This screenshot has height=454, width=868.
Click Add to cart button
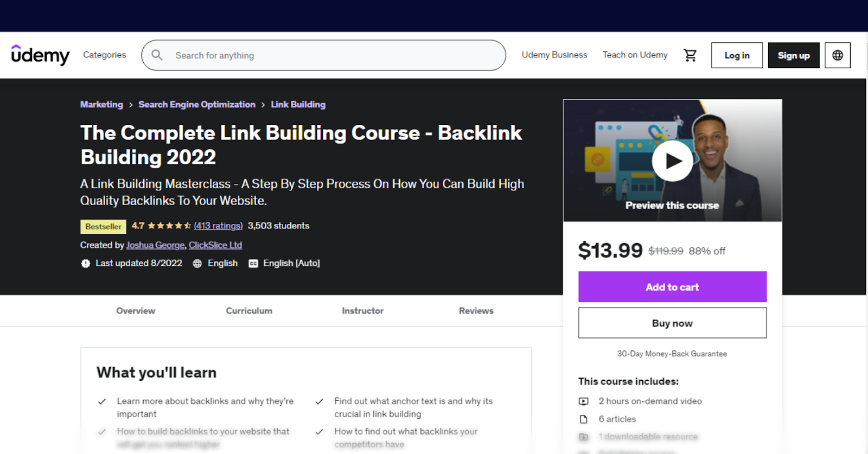(x=672, y=287)
